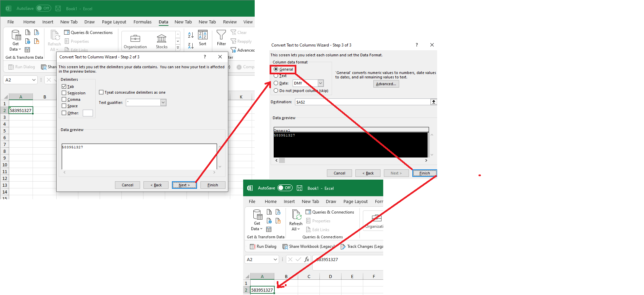
Task: Open Page Layout tab in lower Excel window
Action: coord(355,202)
